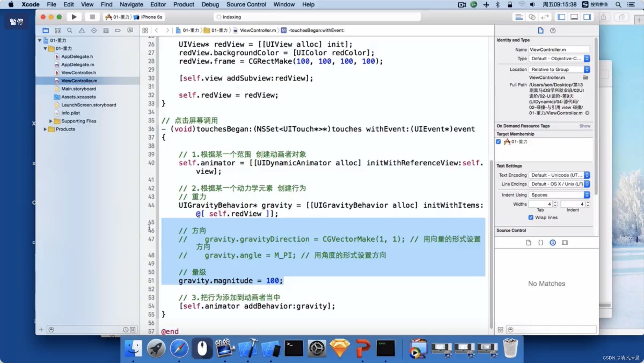Adjust the Tab Width stepper value
Image resolution: width=644 pixels, height=363 pixels.
pyautogui.click(x=555, y=204)
